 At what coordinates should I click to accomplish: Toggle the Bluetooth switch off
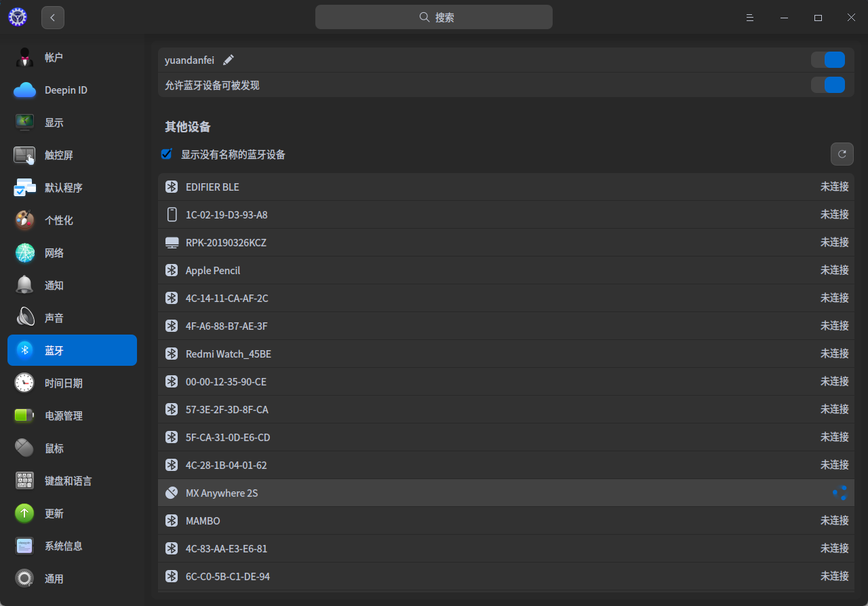(x=827, y=60)
